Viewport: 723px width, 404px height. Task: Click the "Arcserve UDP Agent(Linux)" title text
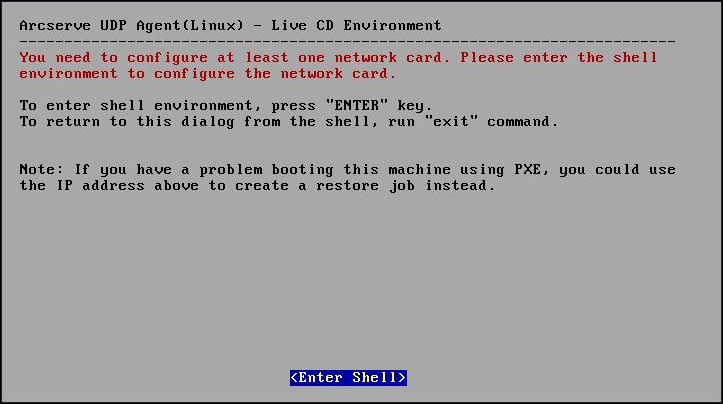tap(131, 26)
